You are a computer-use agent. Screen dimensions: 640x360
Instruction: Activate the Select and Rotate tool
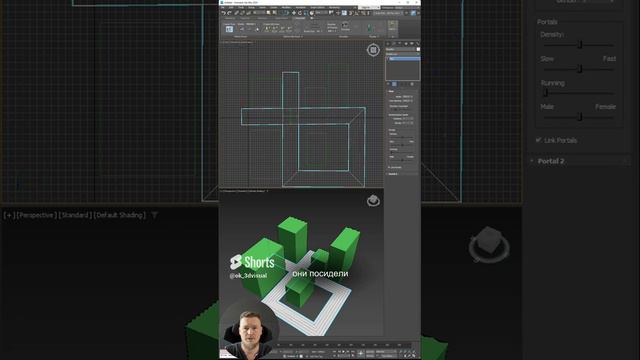pos(300,13)
